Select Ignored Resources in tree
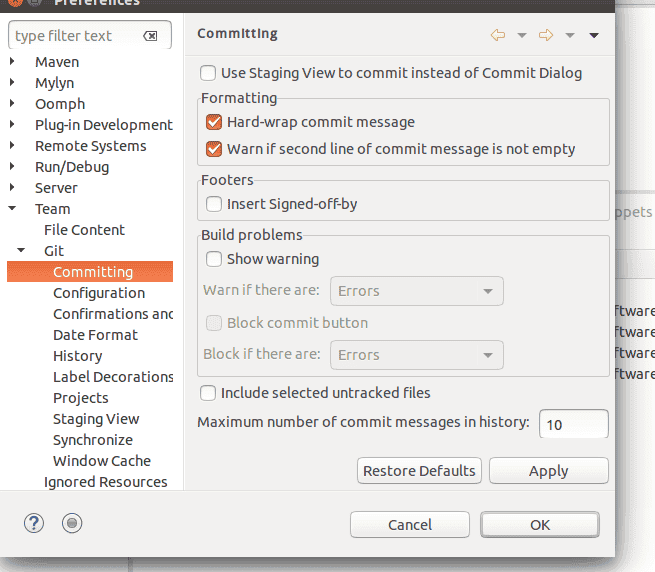The height and width of the screenshot is (572, 655). (106, 482)
